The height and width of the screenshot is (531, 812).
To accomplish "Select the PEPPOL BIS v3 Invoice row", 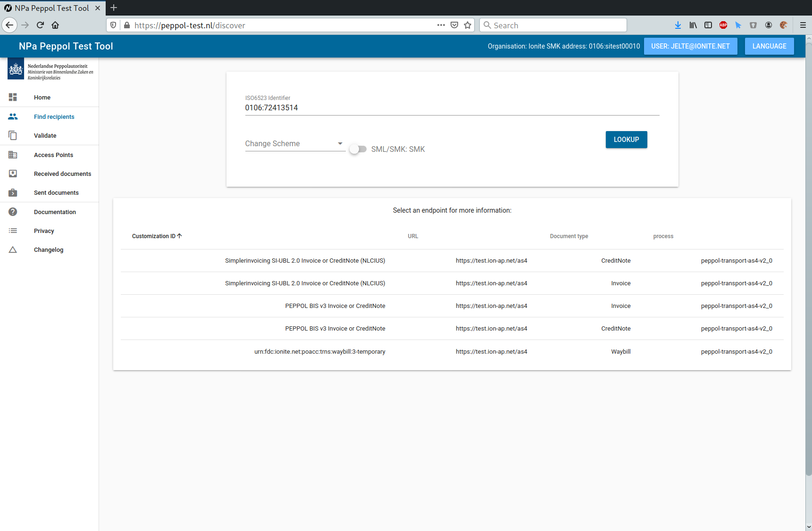I will coord(452,306).
